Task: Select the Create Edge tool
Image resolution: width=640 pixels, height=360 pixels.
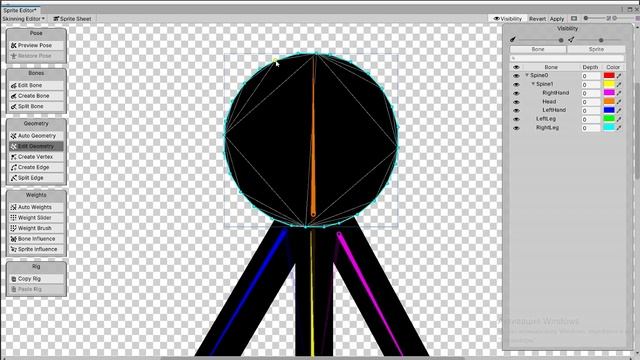Action: tap(36, 167)
